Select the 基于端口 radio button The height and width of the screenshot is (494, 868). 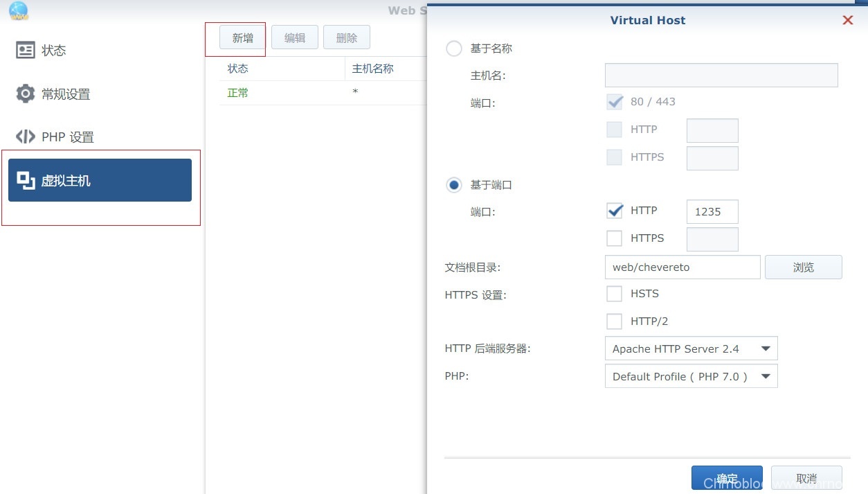click(454, 185)
